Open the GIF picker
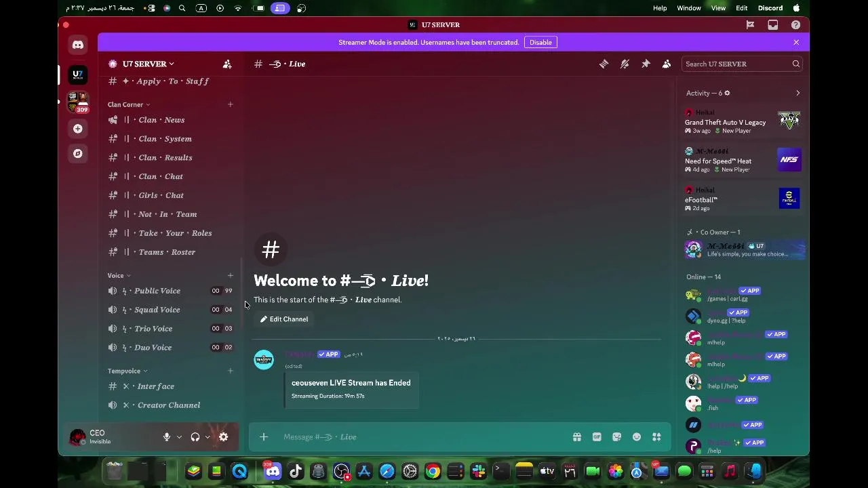The image size is (868, 488). pos(597,437)
